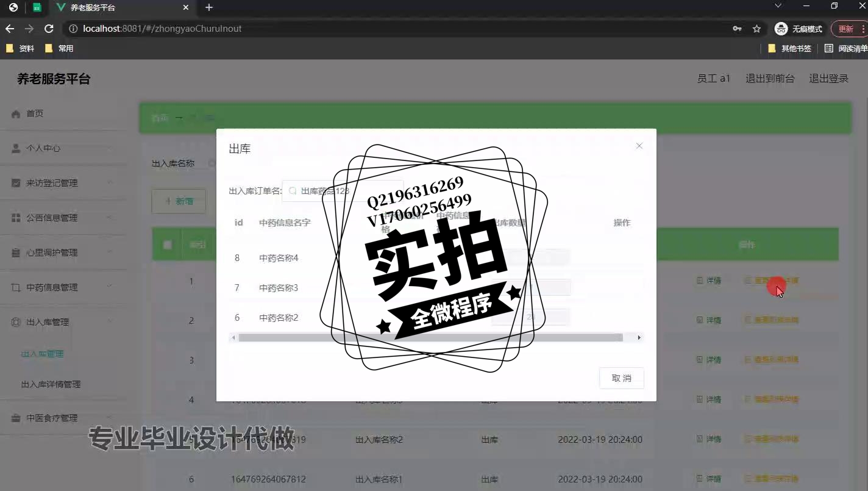
Task: Open a new tab with the plus icon
Action: 209,7
